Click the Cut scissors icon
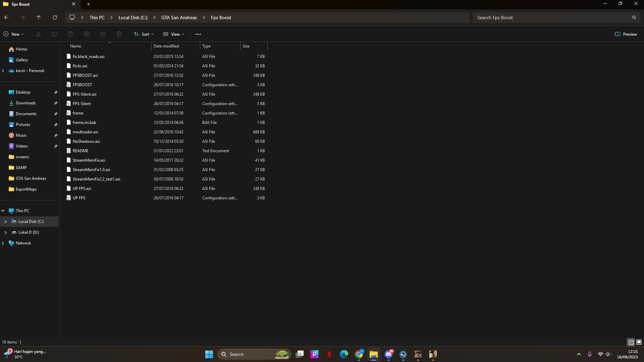Image resolution: width=644 pixels, height=362 pixels. (38, 34)
